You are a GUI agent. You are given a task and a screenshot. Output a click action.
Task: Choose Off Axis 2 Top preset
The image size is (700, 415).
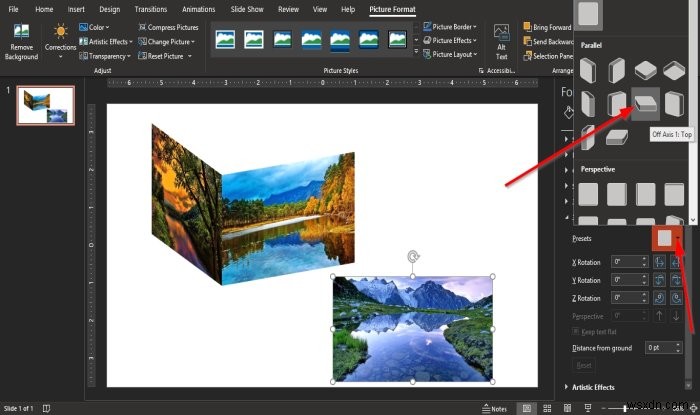pos(617,137)
